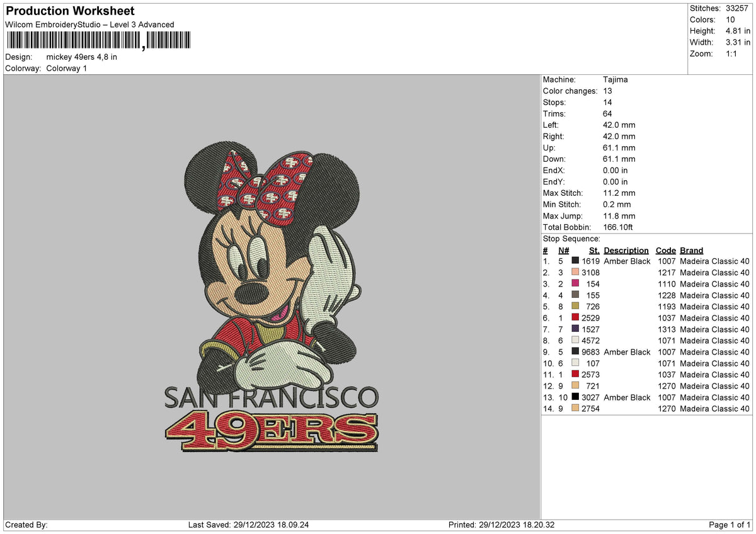Click the Trims value 64
The width and height of the screenshot is (756, 534).
(x=607, y=113)
